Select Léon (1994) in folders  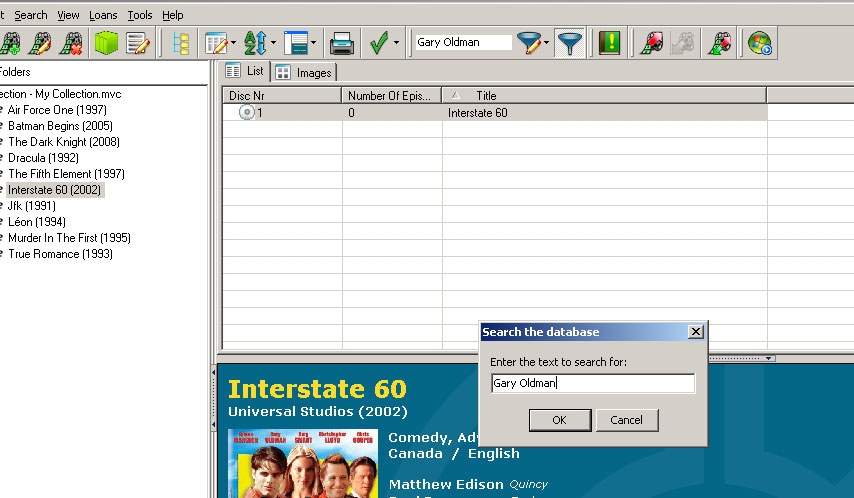pos(36,222)
